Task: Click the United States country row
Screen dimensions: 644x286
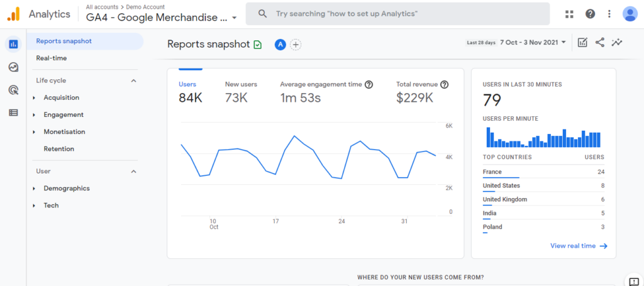Action: click(x=543, y=186)
